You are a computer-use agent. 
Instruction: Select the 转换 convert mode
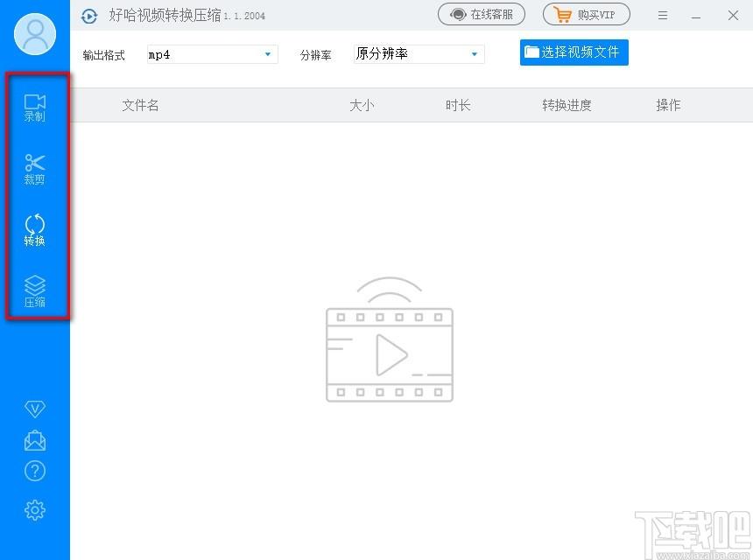click(34, 230)
